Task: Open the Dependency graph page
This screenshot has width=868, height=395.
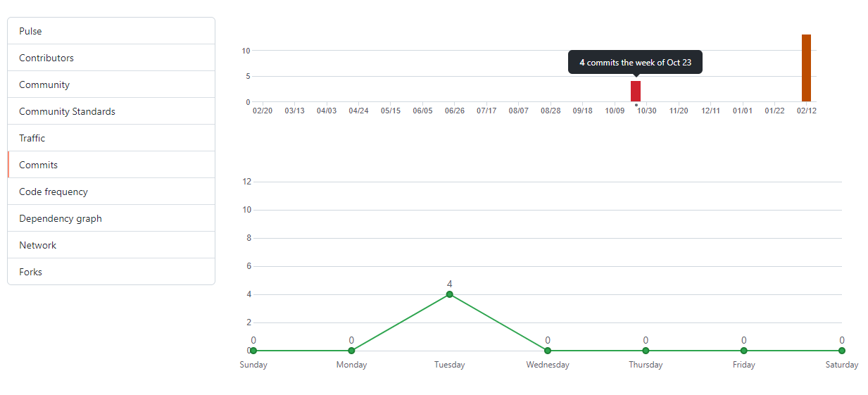Action: 111,218
